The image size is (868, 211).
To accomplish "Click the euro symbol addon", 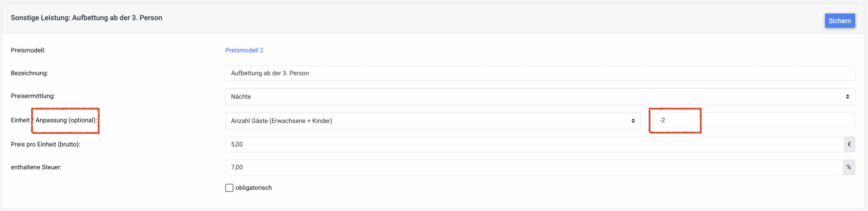I will point(849,144).
